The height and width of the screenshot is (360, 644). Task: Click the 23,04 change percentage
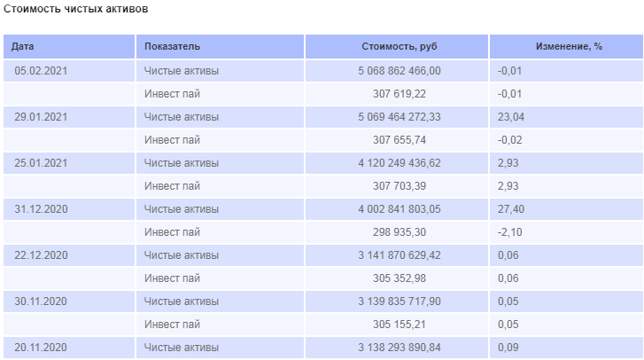pos(511,117)
